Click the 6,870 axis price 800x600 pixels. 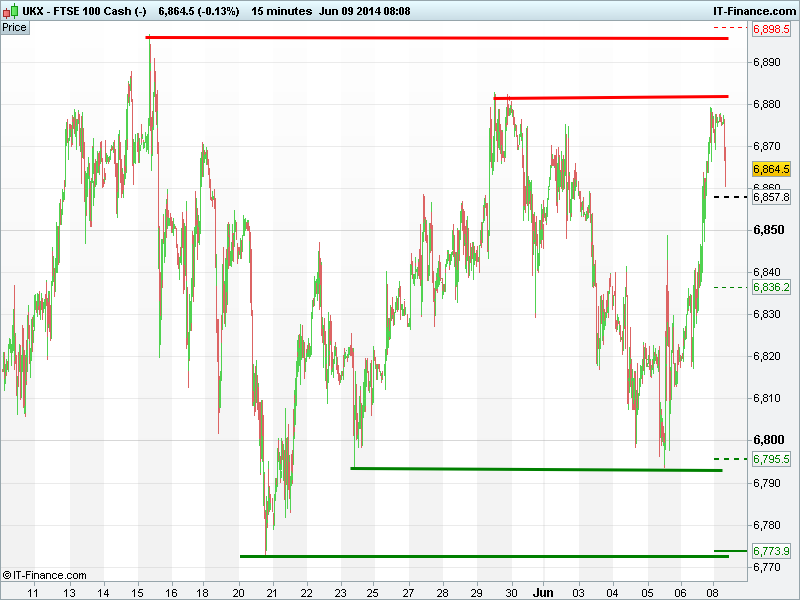pos(767,146)
